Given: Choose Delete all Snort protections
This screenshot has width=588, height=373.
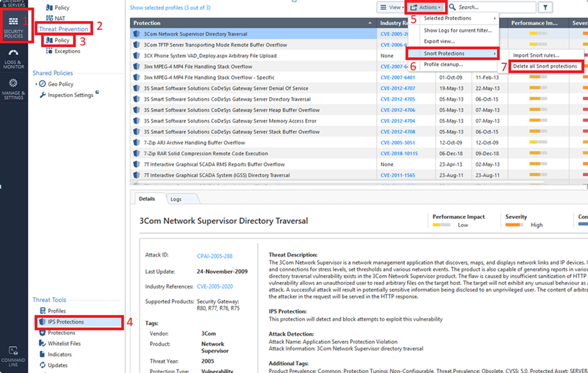Looking at the screenshot, I should (545, 67).
